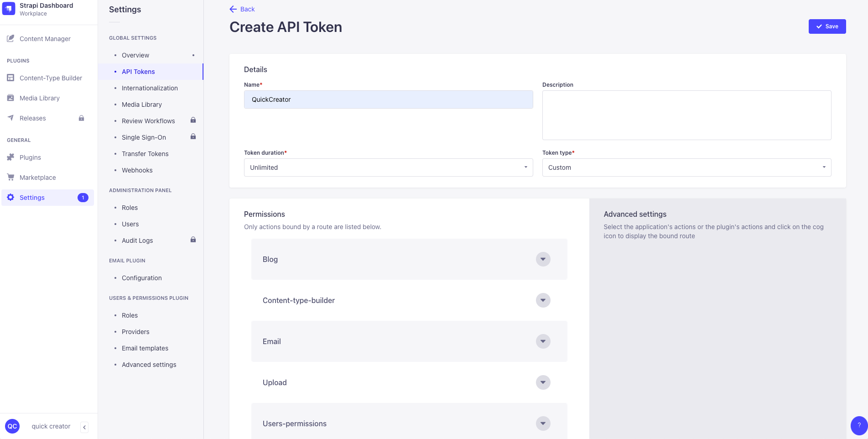Open Roles under Users & Permissions Plugin
This screenshot has width=868, height=439.
point(130,315)
